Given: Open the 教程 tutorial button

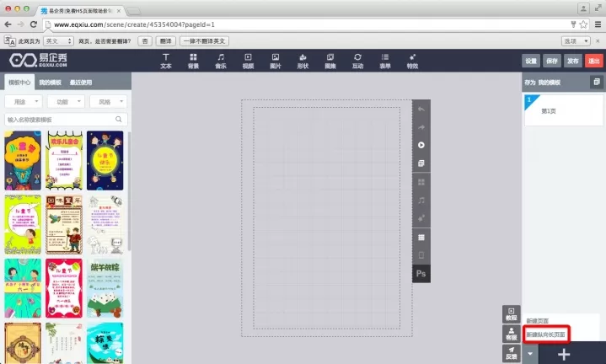Looking at the screenshot, I should (x=512, y=314).
